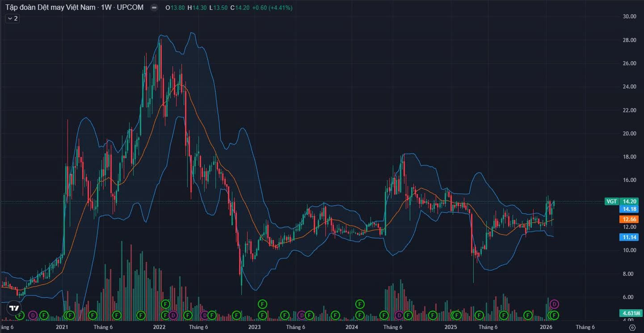Open the TradingView logo link
The height and width of the screenshot is (333, 644).
pyautogui.click(x=14, y=308)
